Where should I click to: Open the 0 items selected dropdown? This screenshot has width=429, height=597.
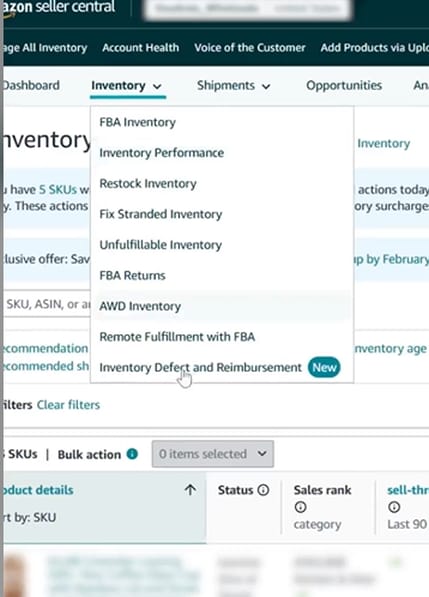[212, 454]
